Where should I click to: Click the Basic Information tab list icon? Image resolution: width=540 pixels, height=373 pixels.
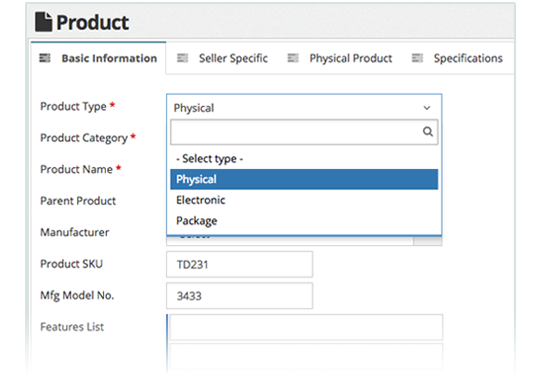point(45,58)
